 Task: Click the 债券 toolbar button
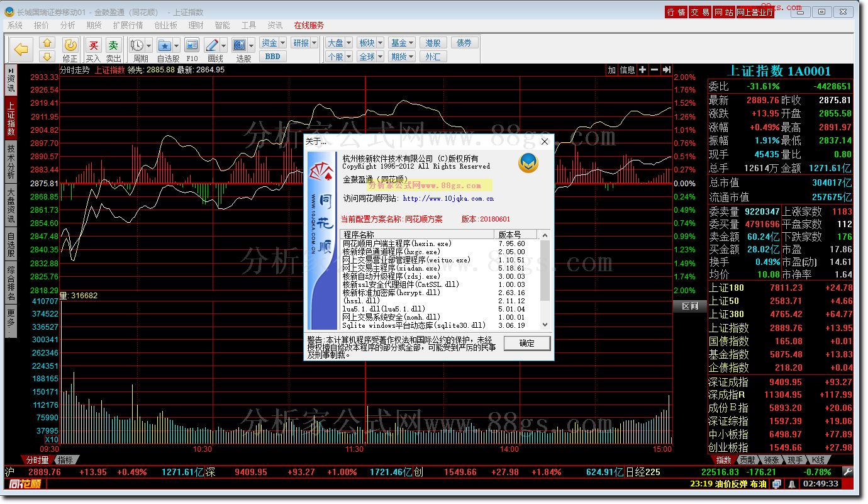[464, 43]
